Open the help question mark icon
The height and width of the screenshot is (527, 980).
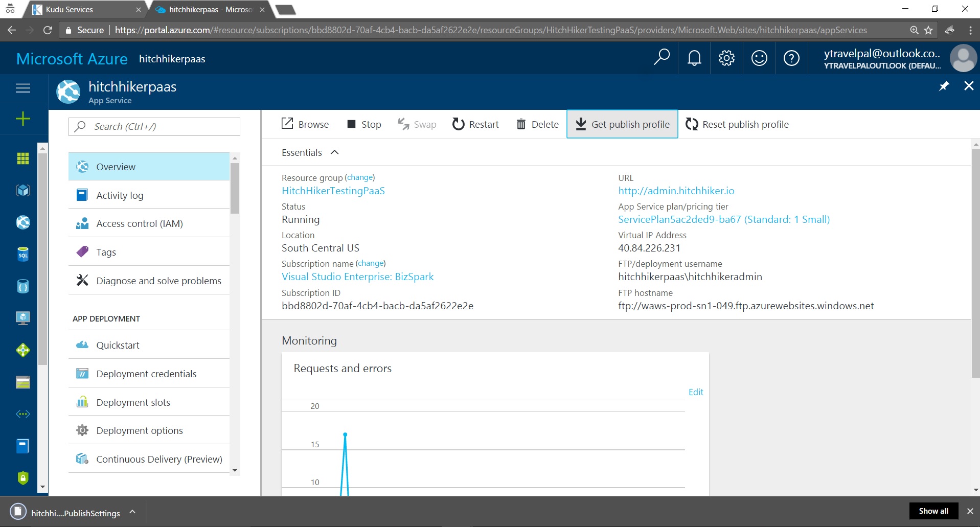click(791, 58)
